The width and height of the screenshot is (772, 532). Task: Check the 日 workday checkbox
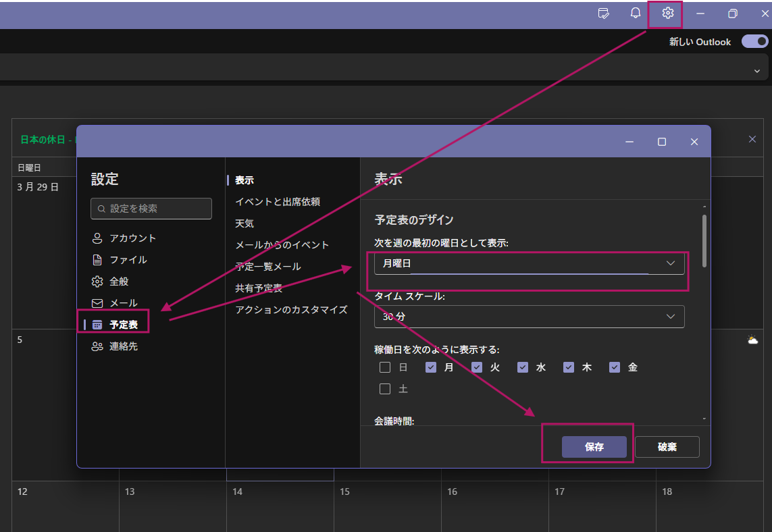385,367
